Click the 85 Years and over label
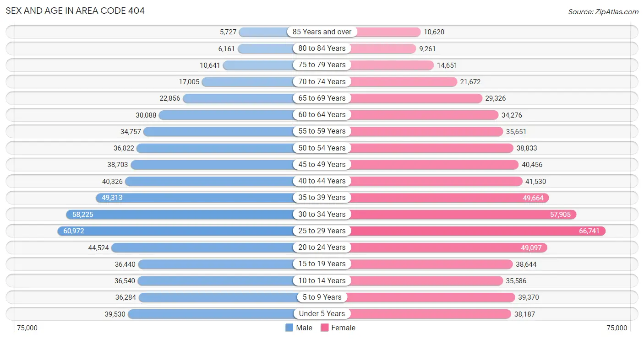The width and height of the screenshot is (644, 339). pos(322,32)
